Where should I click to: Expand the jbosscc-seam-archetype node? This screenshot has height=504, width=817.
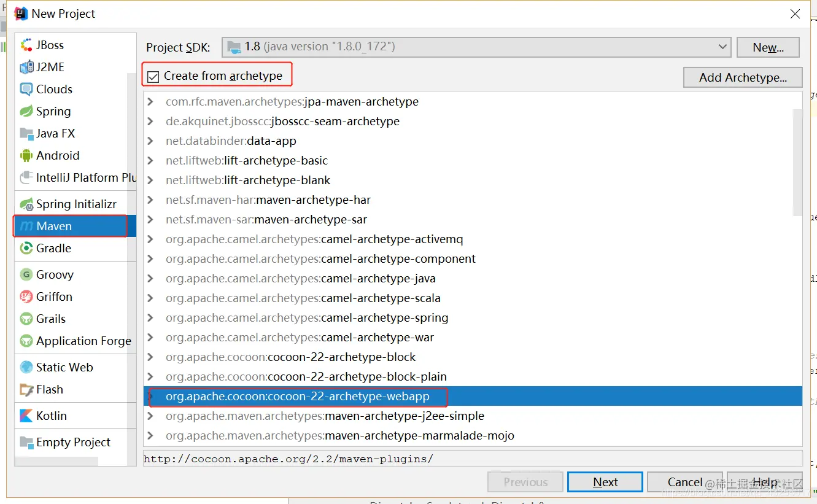tap(151, 122)
